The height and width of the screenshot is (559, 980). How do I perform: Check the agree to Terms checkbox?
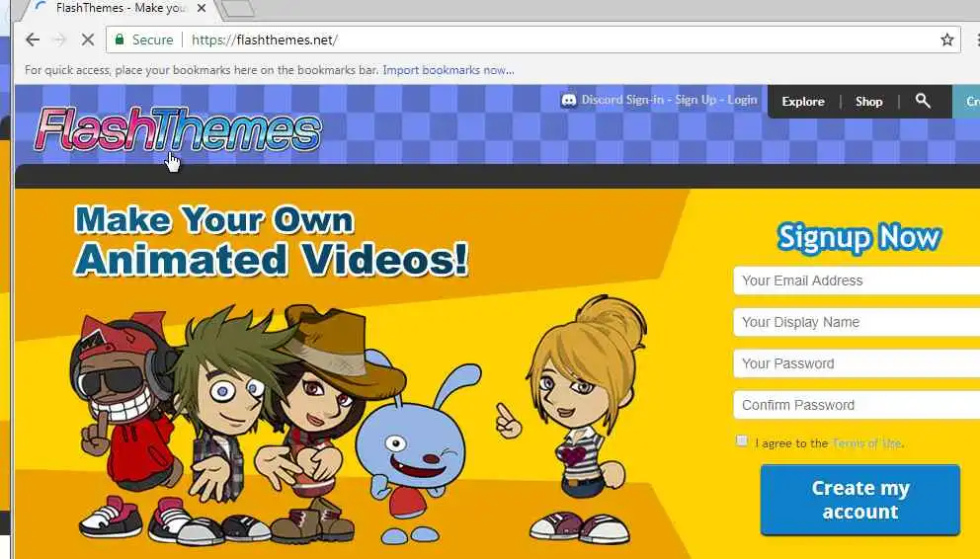pos(742,440)
